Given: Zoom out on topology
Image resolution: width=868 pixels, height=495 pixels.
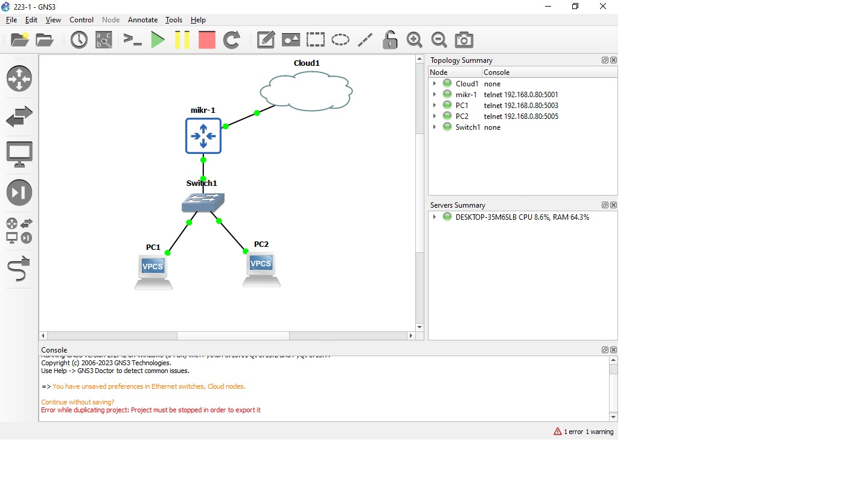Looking at the screenshot, I should 439,40.
